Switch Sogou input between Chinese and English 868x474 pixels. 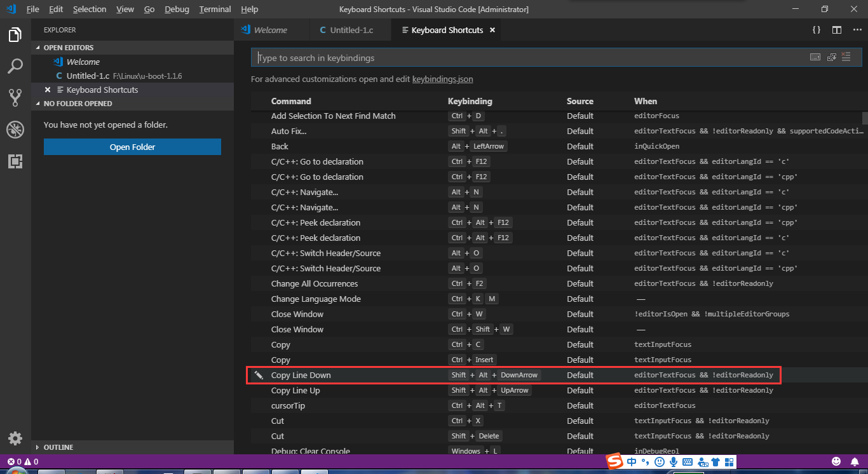coord(632,462)
